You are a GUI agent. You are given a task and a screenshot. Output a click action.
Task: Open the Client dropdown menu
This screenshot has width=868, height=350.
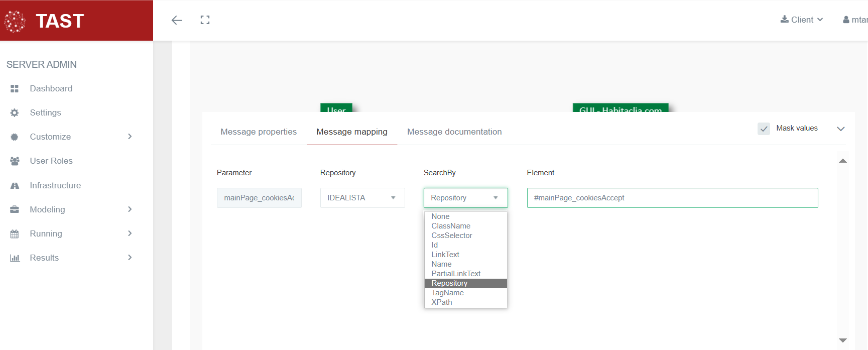pos(802,20)
